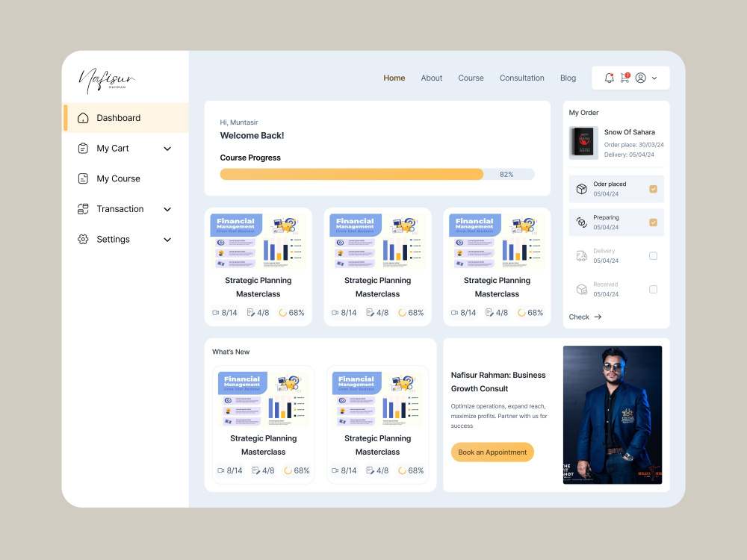Image resolution: width=747 pixels, height=560 pixels.
Task: Uncheck the Order Placed status checkbox
Action: click(x=654, y=189)
